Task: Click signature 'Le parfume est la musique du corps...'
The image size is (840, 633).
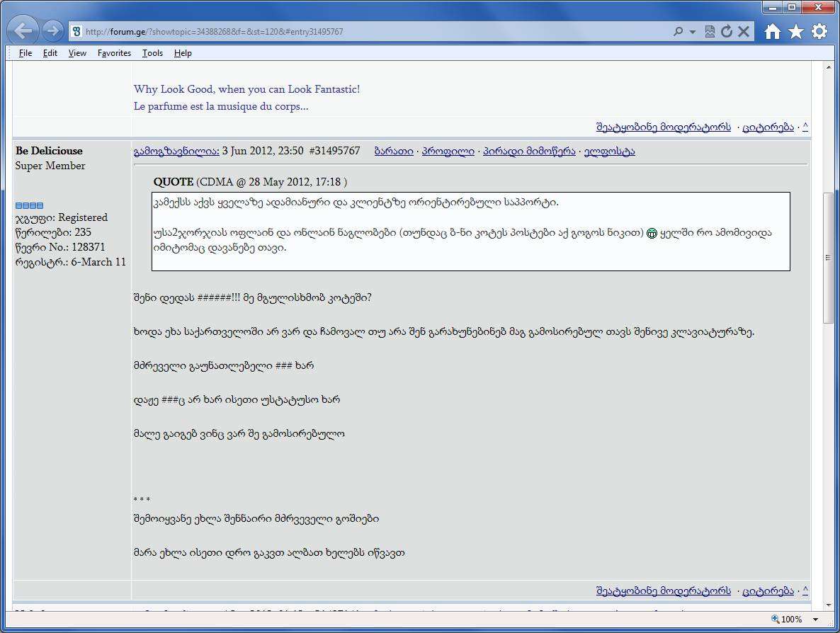Action: [x=221, y=106]
